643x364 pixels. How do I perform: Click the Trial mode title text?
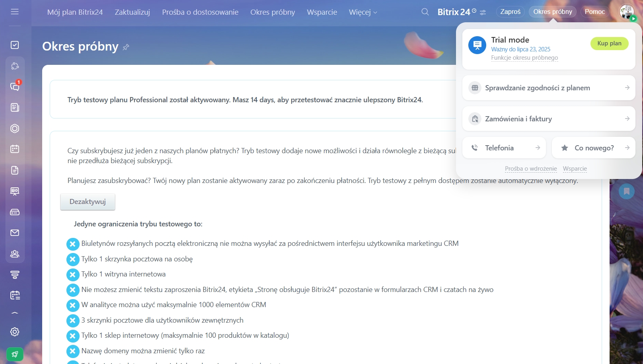pyautogui.click(x=510, y=40)
